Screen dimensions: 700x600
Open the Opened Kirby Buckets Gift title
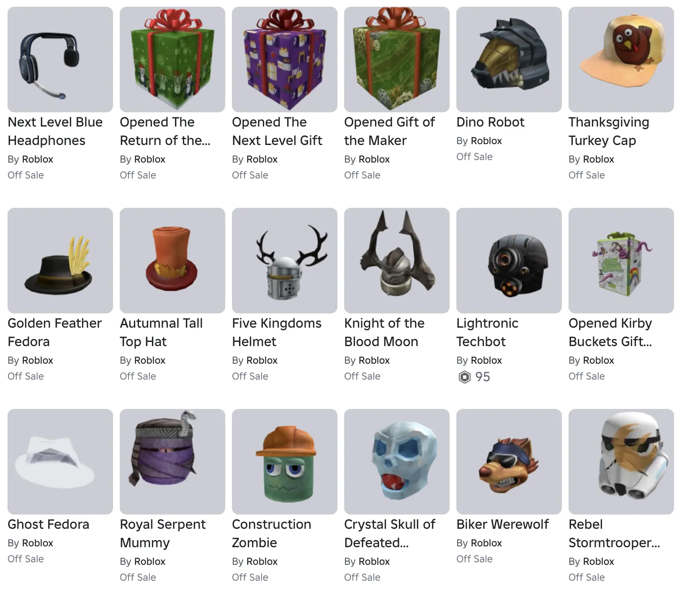[610, 332]
